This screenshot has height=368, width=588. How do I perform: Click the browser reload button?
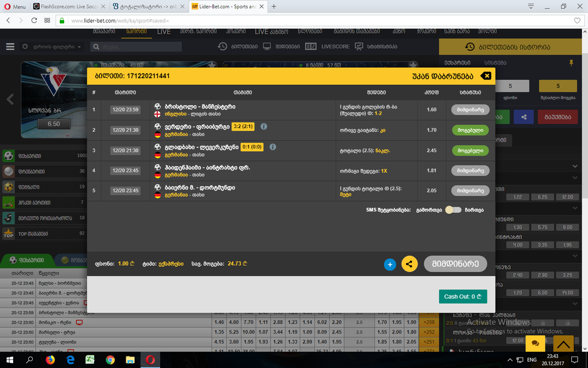pos(34,20)
